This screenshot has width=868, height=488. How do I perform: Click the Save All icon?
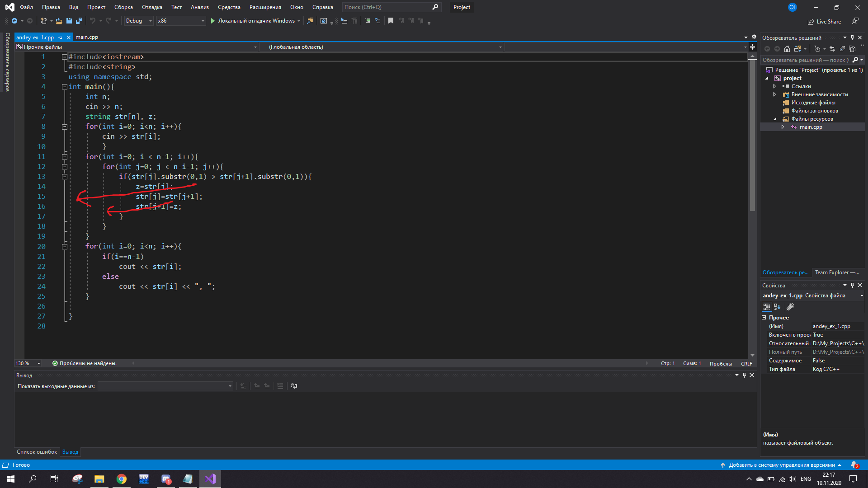79,21
